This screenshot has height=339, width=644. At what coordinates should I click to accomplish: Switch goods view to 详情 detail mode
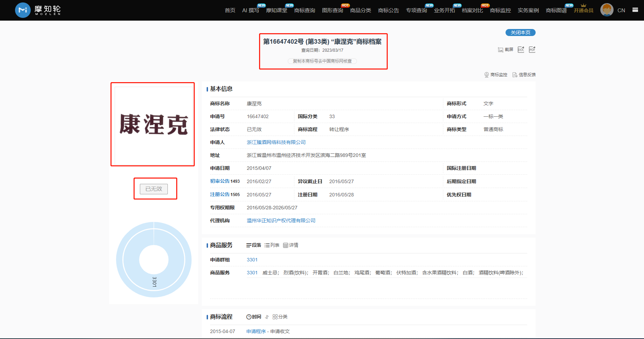[x=291, y=245]
